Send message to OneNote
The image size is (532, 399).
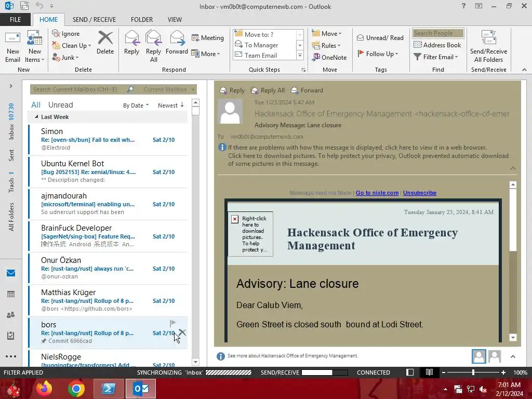coord(329,57)
